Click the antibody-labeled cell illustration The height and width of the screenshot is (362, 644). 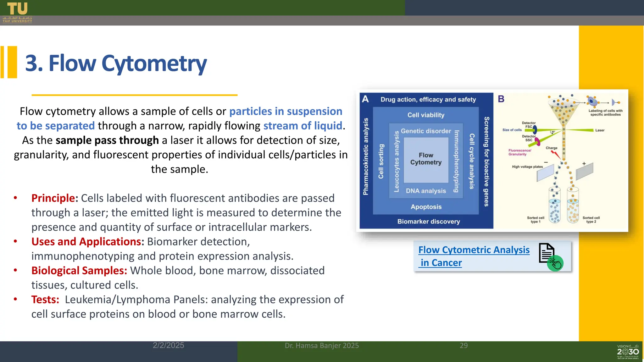(593, 101)
